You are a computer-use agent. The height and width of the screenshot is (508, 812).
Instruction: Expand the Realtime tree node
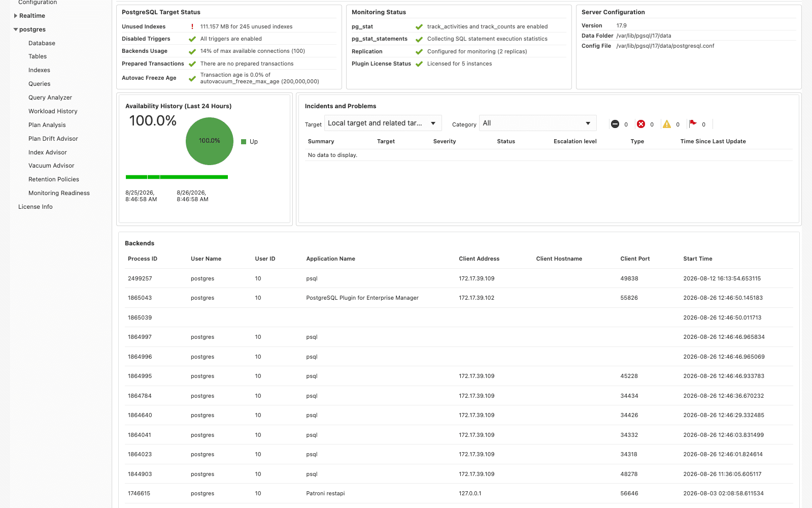[x=16, y=16]
